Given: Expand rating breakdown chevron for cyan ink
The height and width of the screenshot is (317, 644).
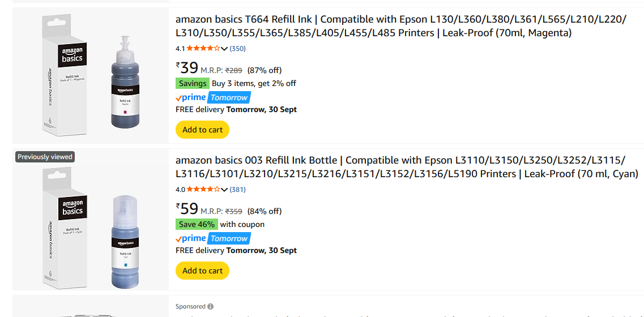Looking at the screenshot, I should [x=224, y=190].
